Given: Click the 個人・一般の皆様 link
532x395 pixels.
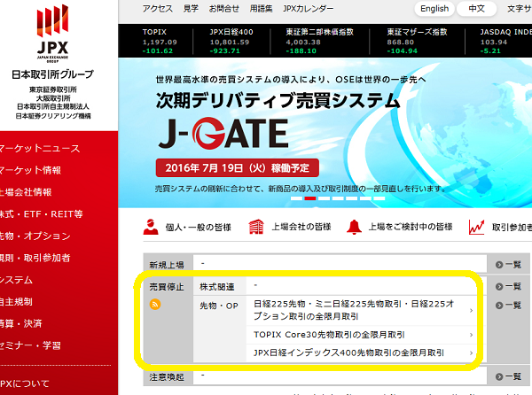Looking at the screenshot, I should (198, 228).
